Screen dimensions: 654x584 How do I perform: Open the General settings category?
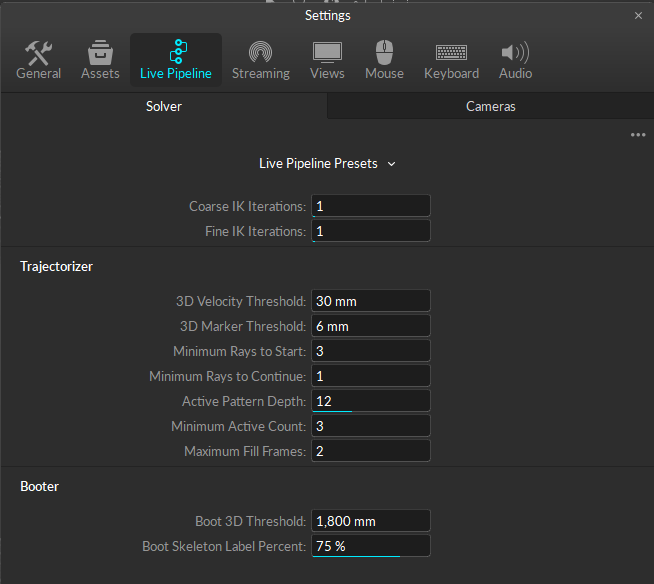39,60
